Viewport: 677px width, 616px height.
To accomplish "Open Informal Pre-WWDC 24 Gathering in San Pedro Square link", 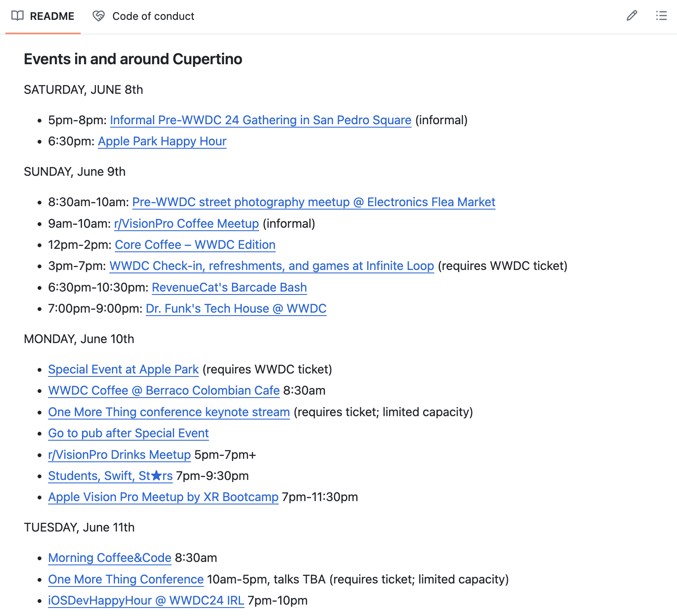I will click(261, 120).
